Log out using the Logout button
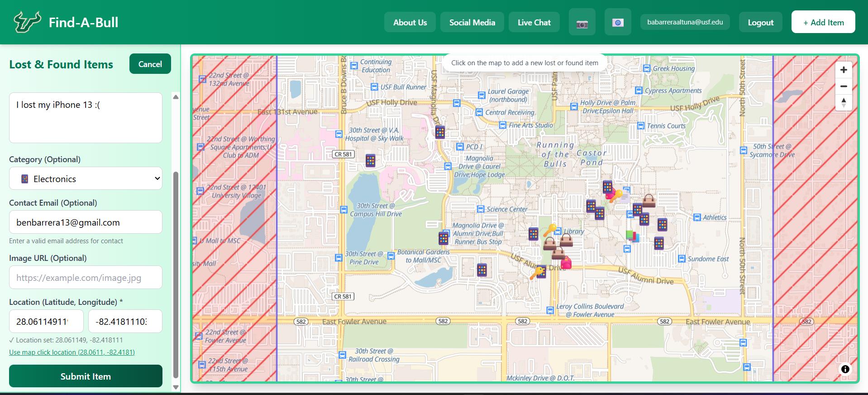 pyautogui.click(x=760, y=22)
